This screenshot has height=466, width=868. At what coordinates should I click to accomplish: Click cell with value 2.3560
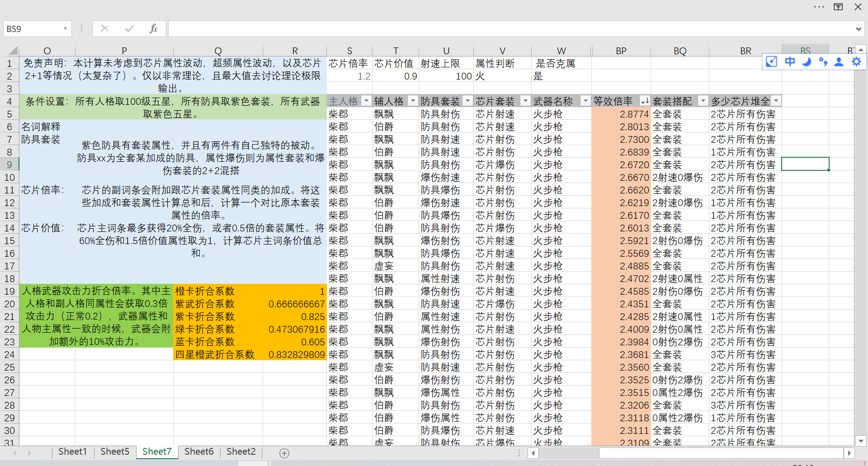621,367
